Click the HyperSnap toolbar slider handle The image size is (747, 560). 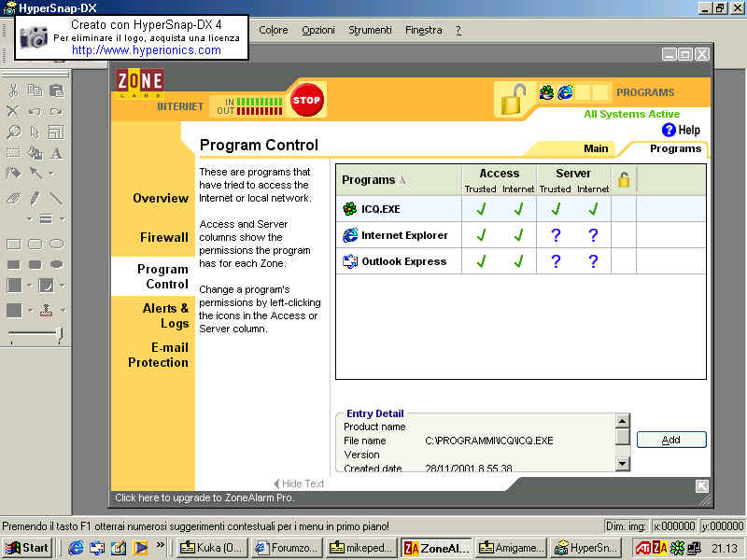pyautogui.click(x=59, y=335)
